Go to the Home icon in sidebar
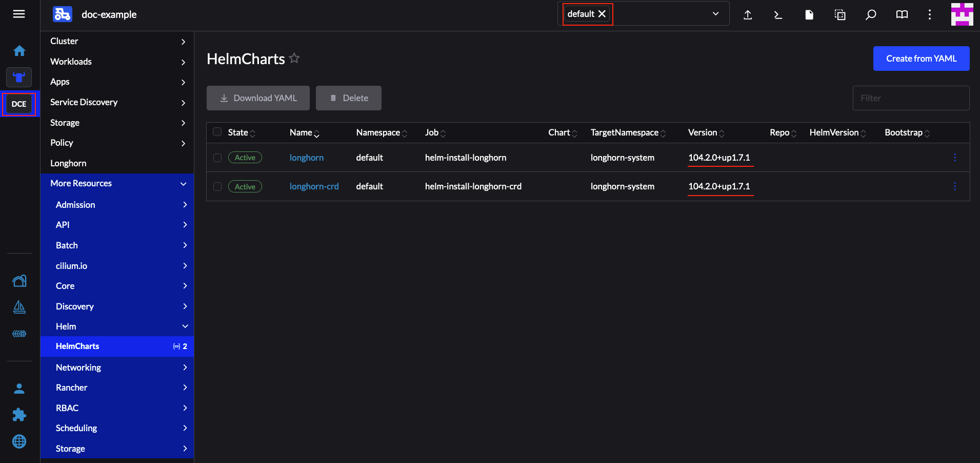Viewport: 980px width, 463px height. pos(19,51)
